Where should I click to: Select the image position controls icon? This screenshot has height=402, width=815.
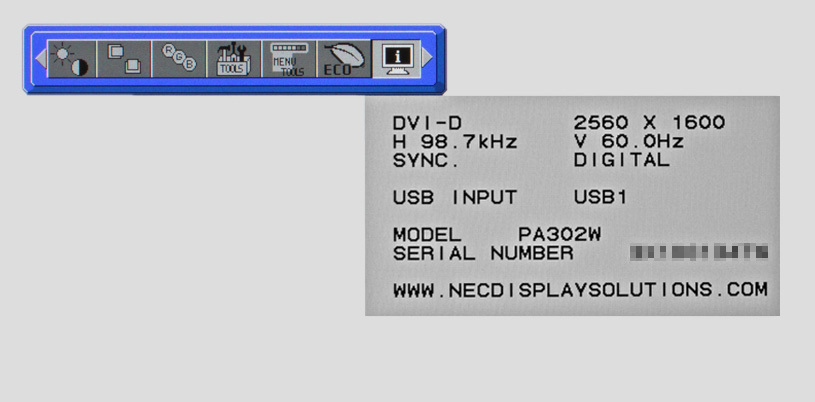[124, 59]
